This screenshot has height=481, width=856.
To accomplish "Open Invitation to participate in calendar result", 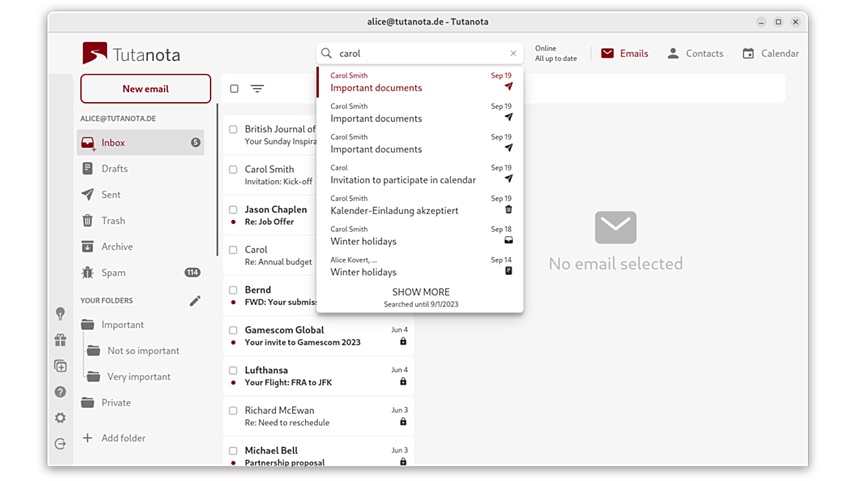I will pos(420,174).
